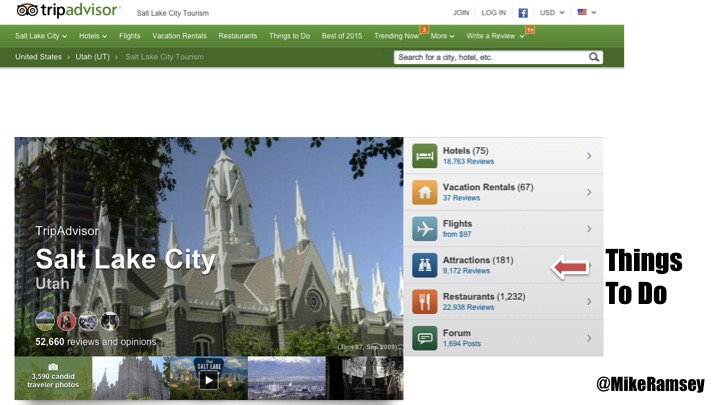The height and width of the screenshot is (405, 720).
Task: Click the fourth reviewer avatar with dog
Action: tap(110, 321)
